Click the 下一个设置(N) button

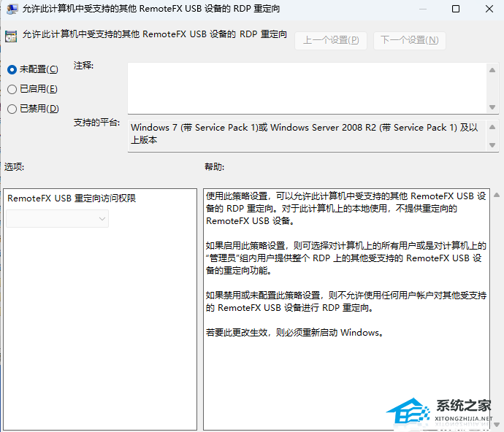410,40
